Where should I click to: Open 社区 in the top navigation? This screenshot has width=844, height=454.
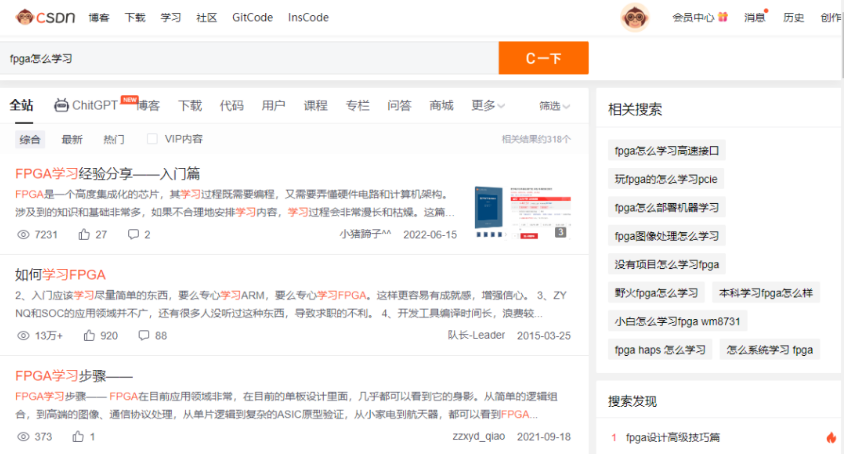207,18
